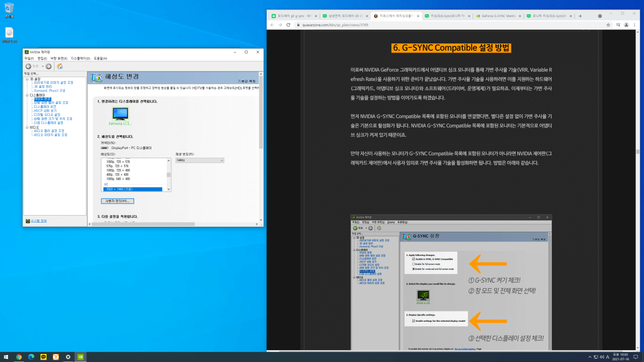Click Chrome back button
This screenshot has width=644, height=362.
[x=272, y=25]
